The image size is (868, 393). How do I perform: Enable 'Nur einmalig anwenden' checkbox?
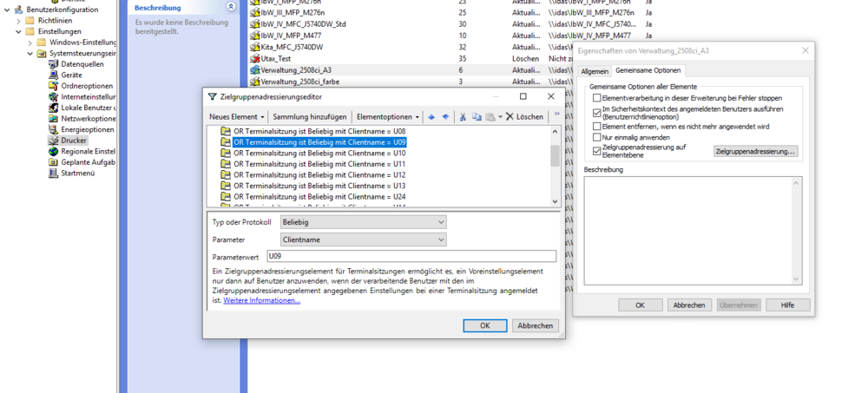pyautogui.click(x=596, y=137)
